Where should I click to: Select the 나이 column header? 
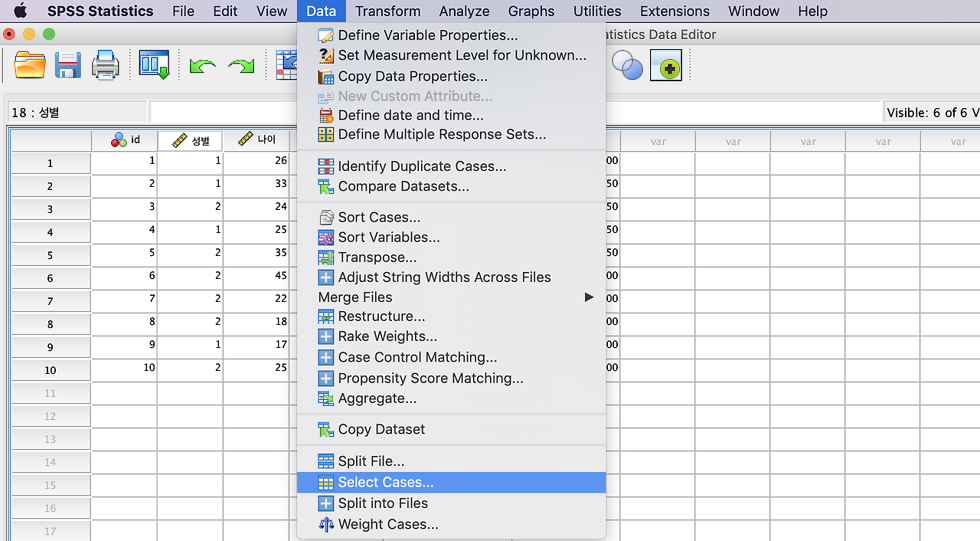[256, 140]
